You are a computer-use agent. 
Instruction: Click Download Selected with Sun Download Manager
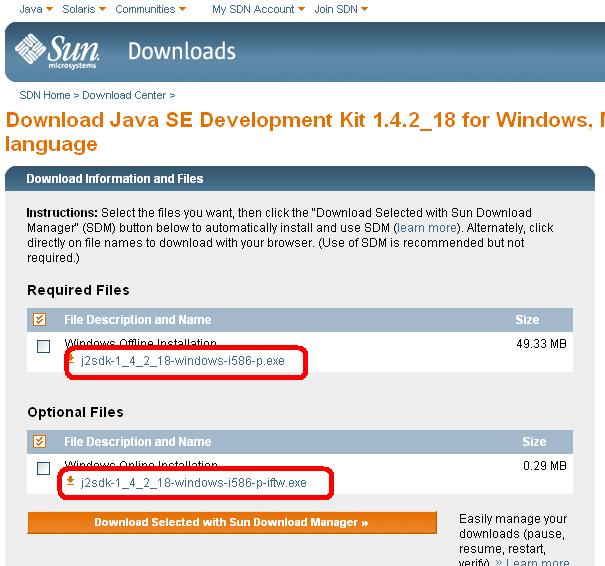[232, 522]
